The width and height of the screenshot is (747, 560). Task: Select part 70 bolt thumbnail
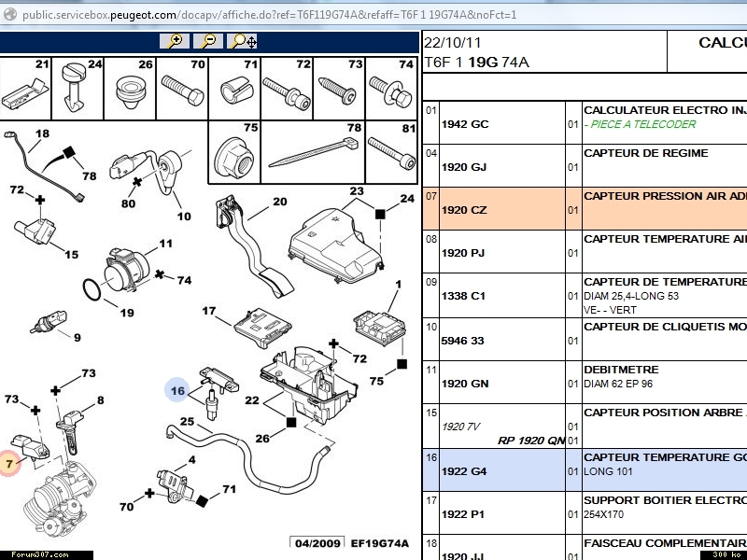(182, 92)
